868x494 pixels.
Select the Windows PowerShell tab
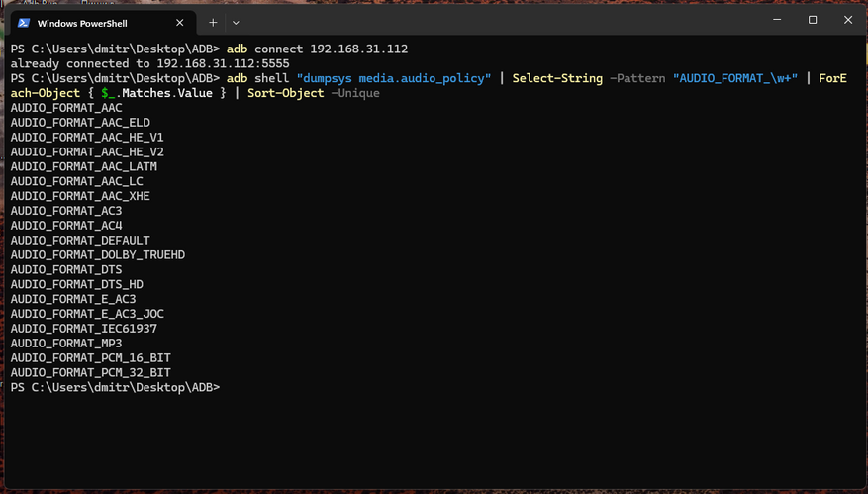pos(95,22)
